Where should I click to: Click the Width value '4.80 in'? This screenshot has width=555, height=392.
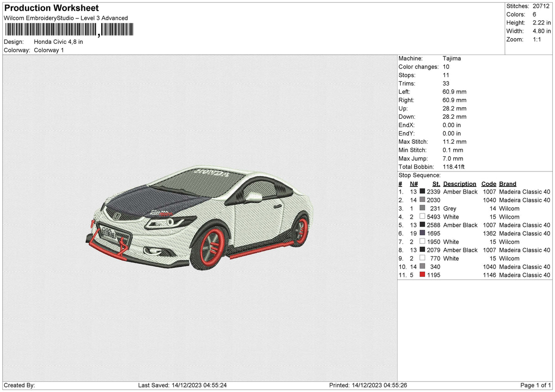point(542,31)
